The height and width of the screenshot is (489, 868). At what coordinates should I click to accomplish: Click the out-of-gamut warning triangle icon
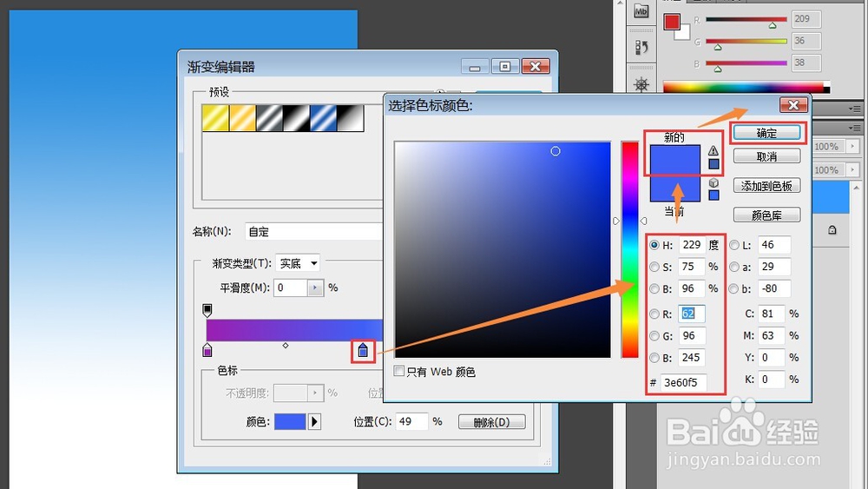(x=713, y=150)
